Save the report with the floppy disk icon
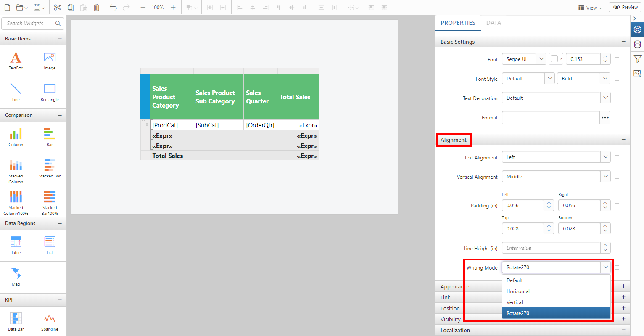Screen dimensions: 644x336 pos(39,8)
